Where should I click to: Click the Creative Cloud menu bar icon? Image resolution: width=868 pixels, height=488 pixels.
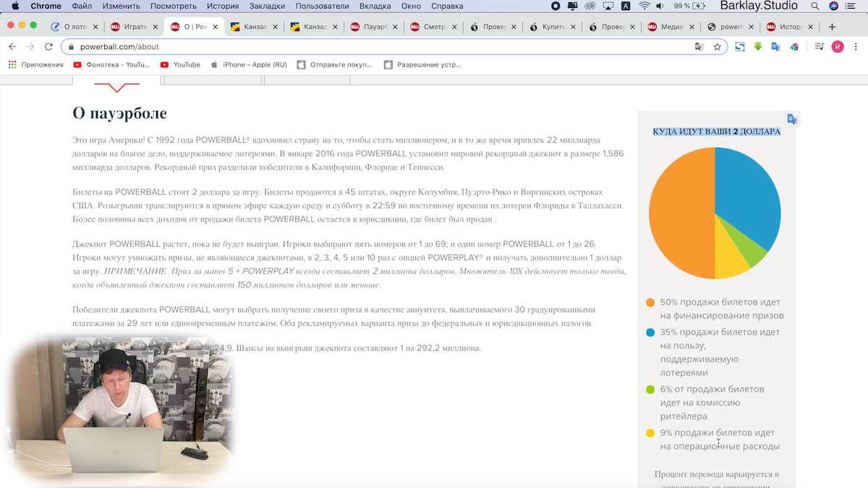coord(590,6)
